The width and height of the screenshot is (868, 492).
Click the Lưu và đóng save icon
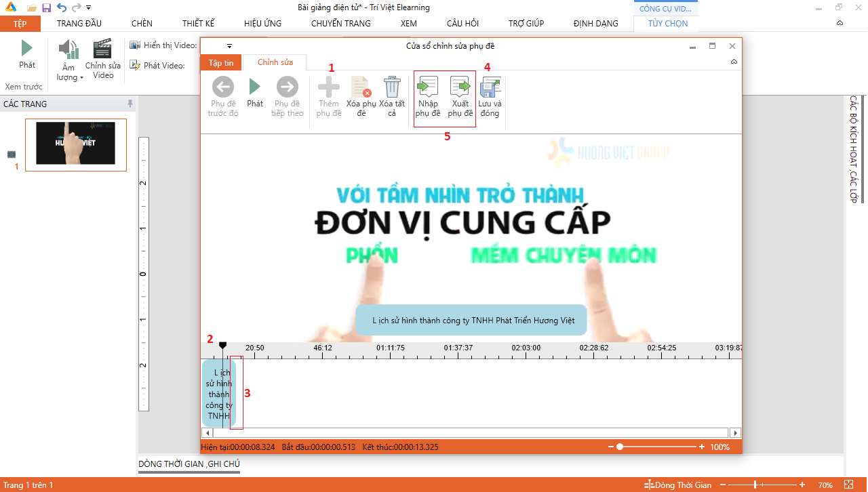pyautogui.click(x=490, y=87)
